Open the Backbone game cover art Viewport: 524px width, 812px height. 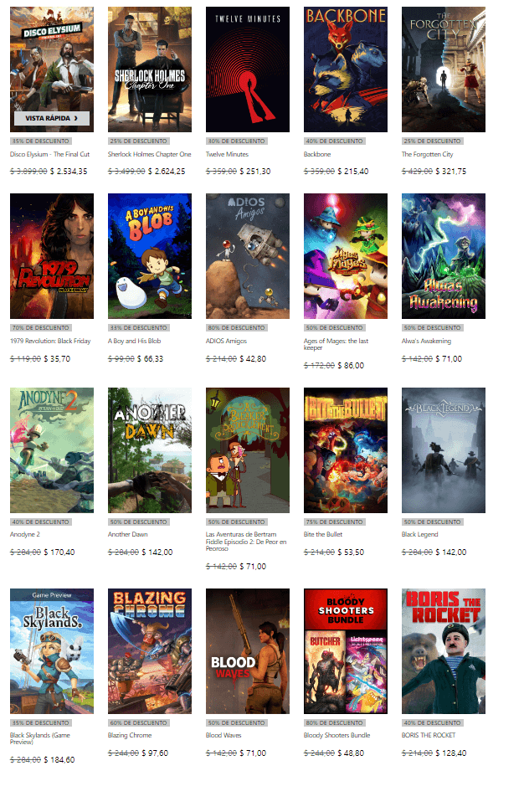pyautogui.click(x=346, y=69)
